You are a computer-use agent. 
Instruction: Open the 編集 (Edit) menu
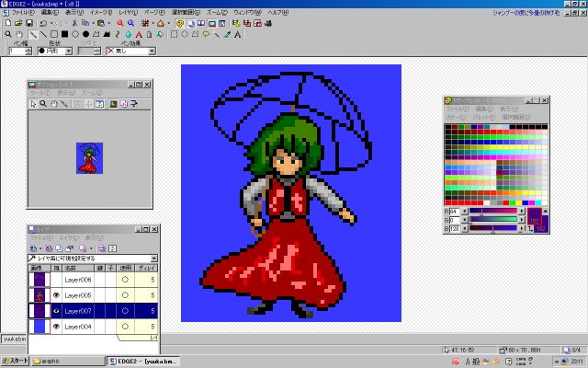(50, 12)
